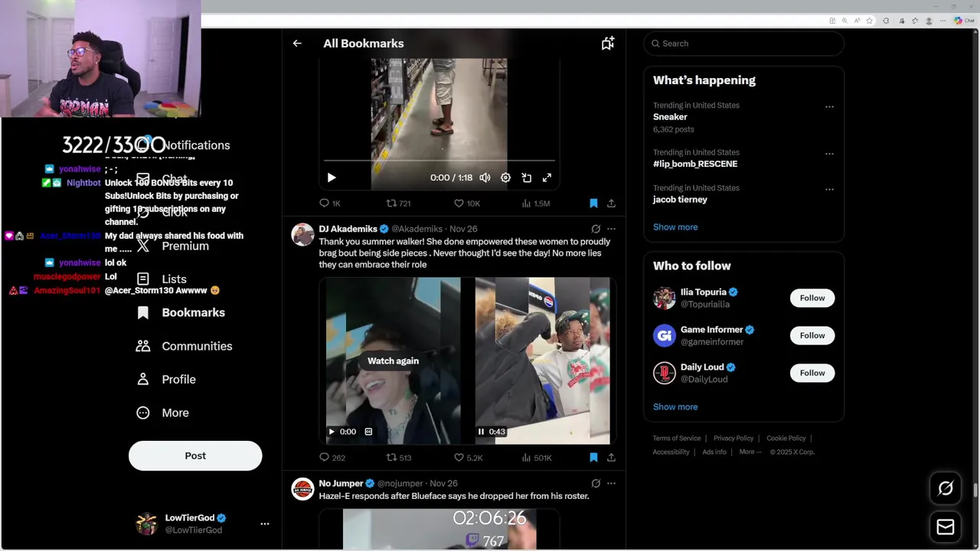Open LowTierGod account menu dots

coord(265,524)
